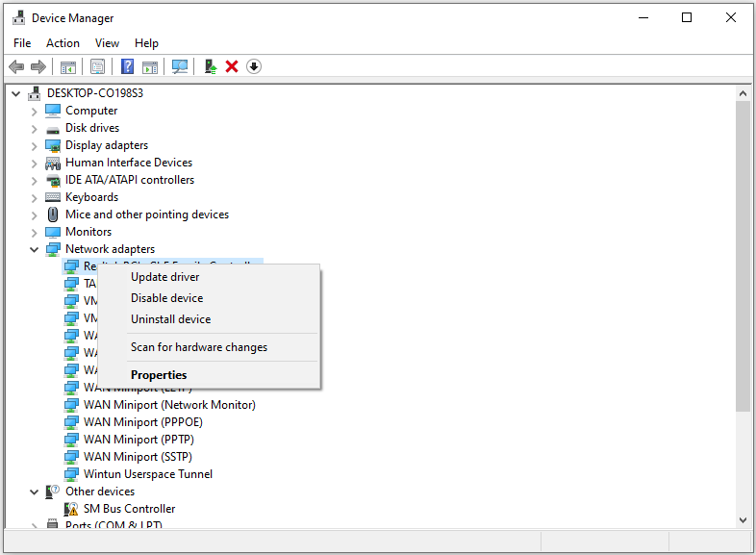Viewport: 756px width, 555px height.
Task: Choose Uninstall device from context menu
Action: pyautogui.click(x=210, y=319)
